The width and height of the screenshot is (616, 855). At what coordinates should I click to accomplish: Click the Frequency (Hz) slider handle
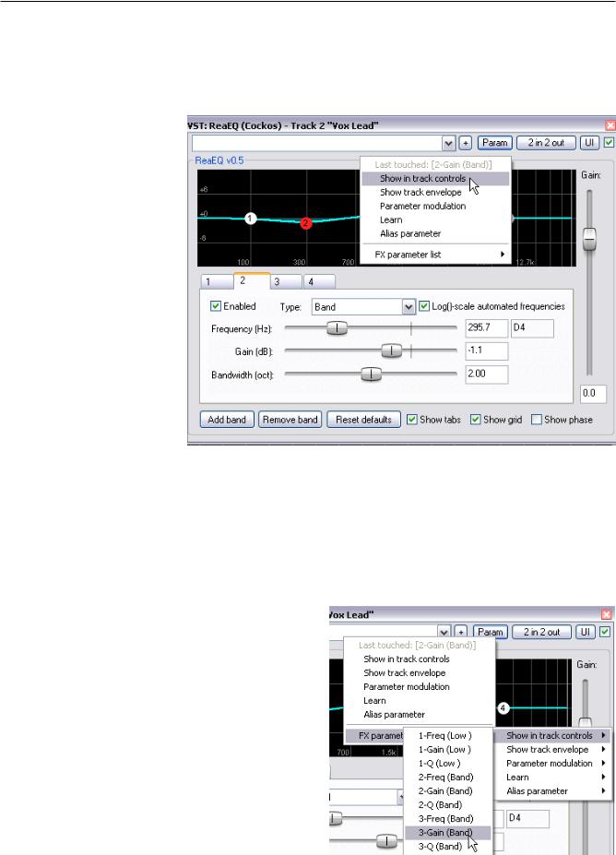[x=337, y=328]
